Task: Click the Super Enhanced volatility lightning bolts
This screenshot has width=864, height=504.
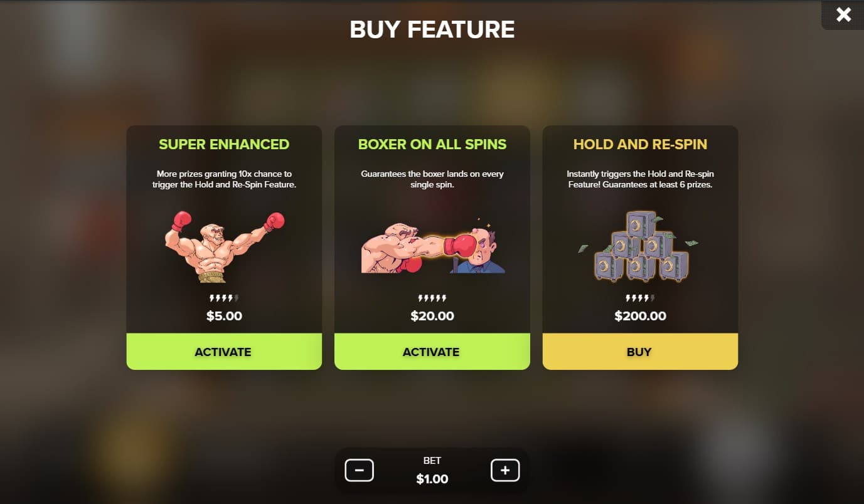Action: coord(224,298)
